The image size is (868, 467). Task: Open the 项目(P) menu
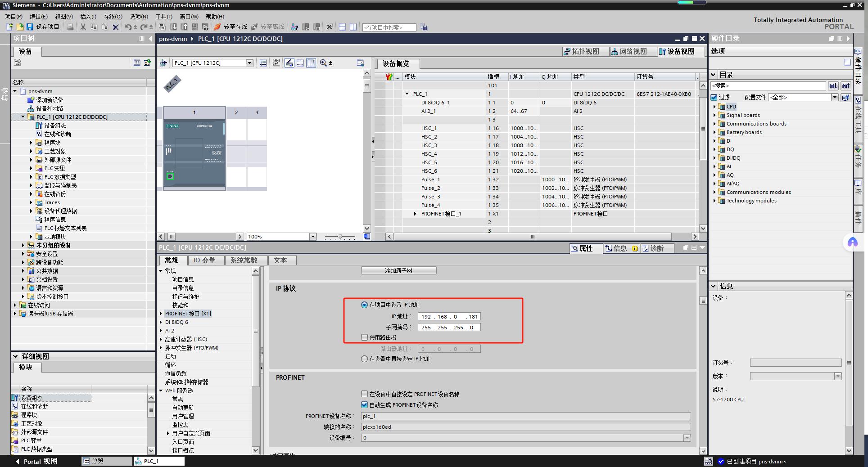(x=14, y=17)
